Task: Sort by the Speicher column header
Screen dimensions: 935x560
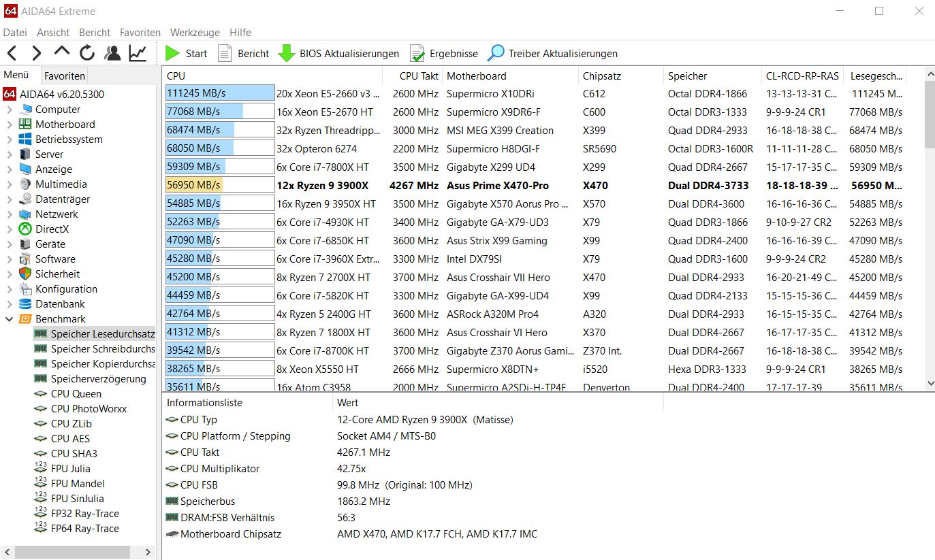Action: [x=712, y=76]
